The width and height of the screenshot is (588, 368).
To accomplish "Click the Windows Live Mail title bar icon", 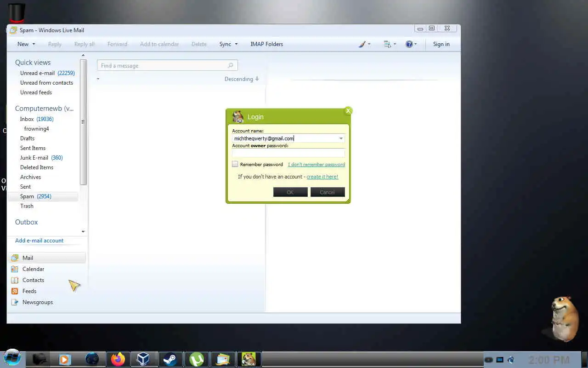I will tap(14, 30).
